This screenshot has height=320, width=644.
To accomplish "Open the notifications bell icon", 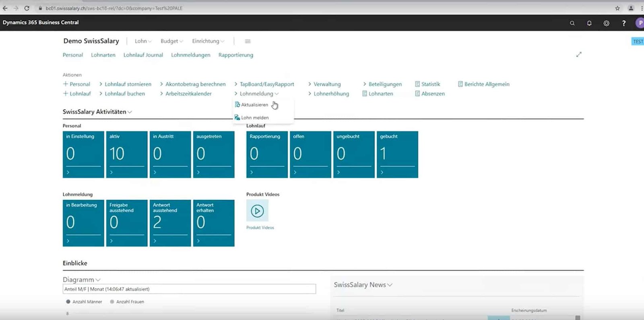I will coord(589,23).
